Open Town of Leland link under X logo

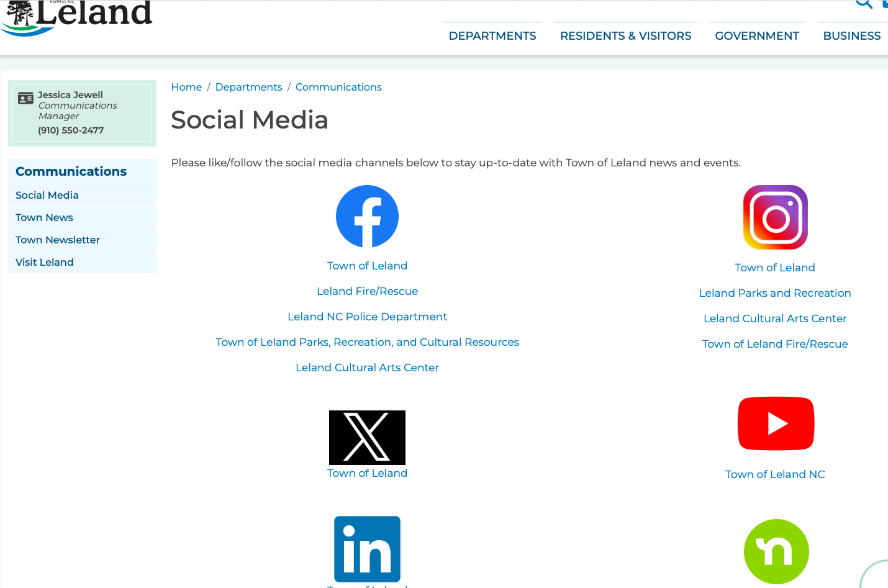[367, 473]
